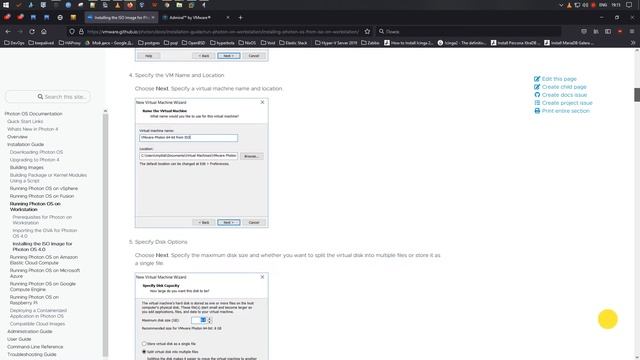The image size is (640, 360).
Task: Open Photon OS Documentation in sidebar
Action: 33,113
